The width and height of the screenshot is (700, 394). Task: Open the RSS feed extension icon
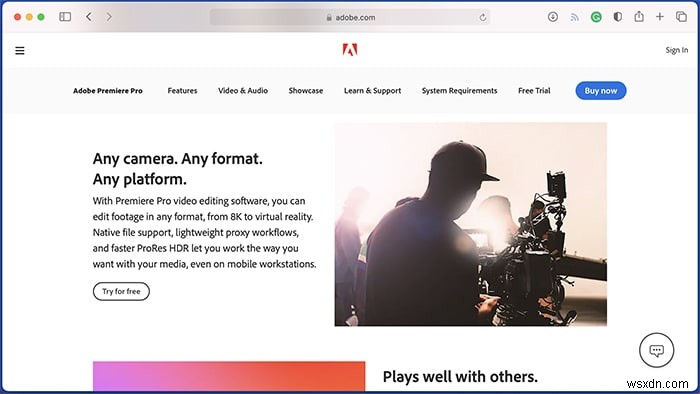(x=575, y=17)
